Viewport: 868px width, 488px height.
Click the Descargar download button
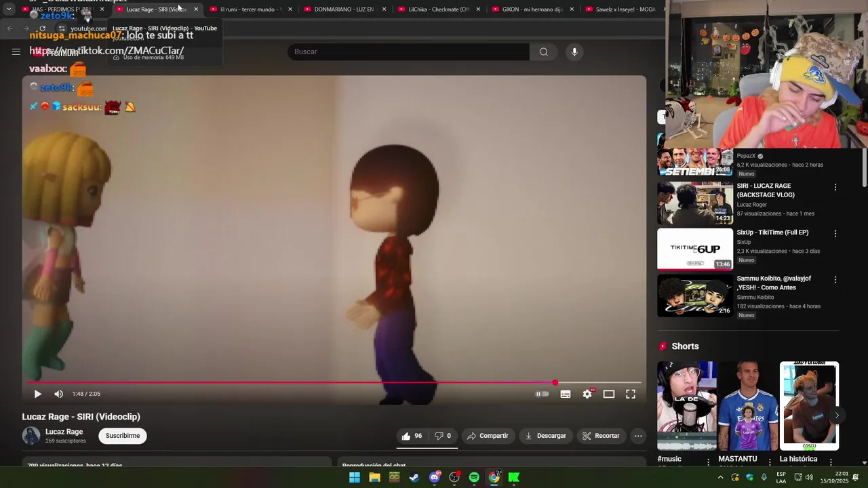tap(545, 436)
